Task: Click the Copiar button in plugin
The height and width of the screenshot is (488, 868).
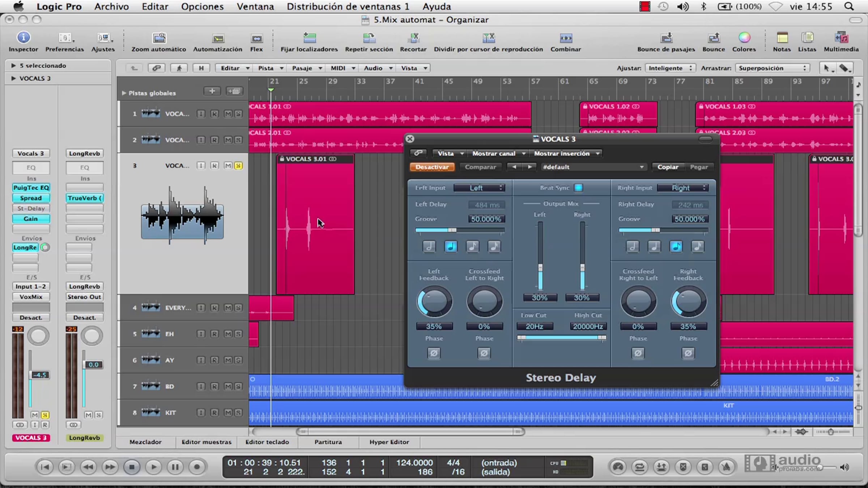Action: (668, 167)
